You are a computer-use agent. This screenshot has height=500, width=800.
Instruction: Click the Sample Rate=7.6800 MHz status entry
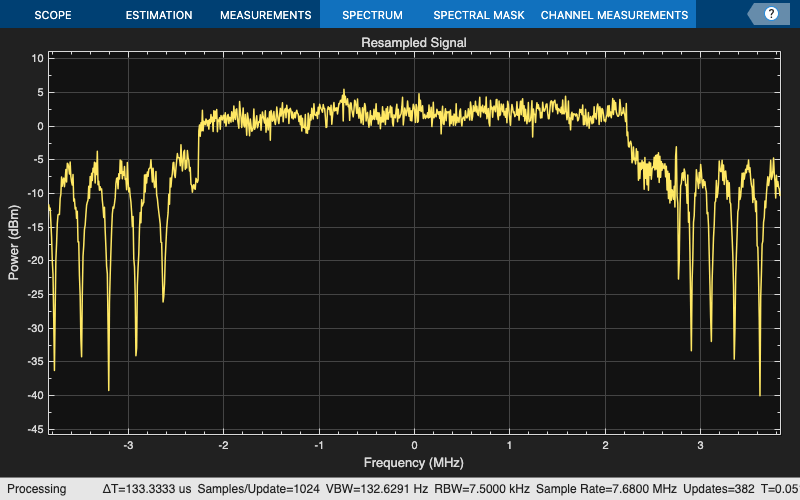606,489
